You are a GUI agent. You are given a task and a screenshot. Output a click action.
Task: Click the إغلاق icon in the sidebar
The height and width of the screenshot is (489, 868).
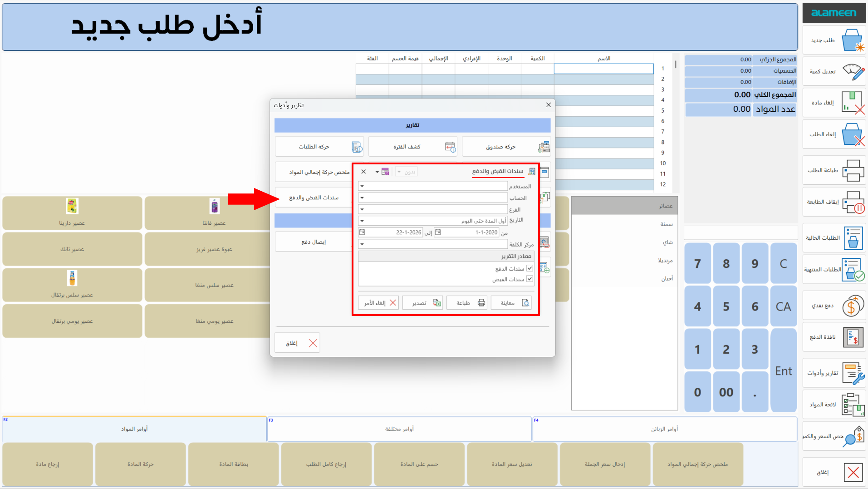click(853, 472)
